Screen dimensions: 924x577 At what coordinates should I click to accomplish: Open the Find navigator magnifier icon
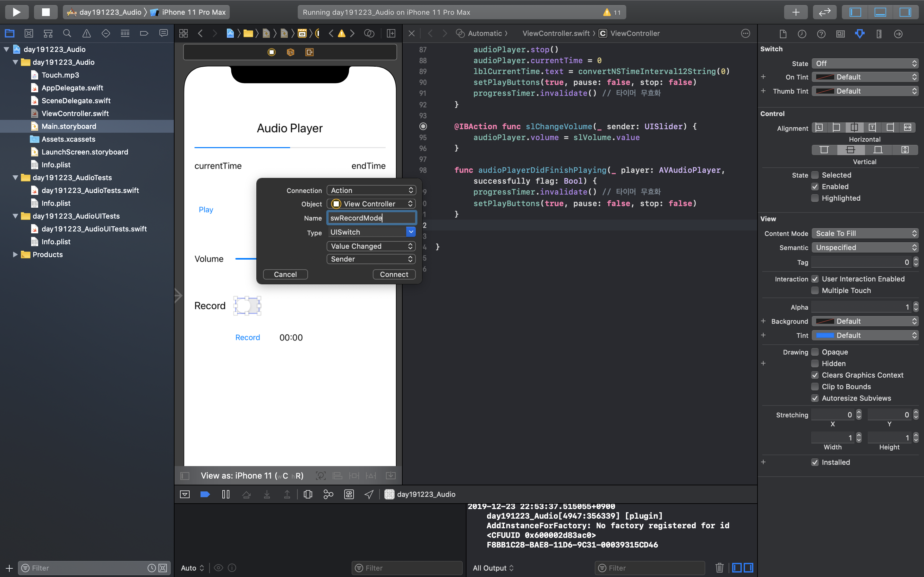coord(67,34)
